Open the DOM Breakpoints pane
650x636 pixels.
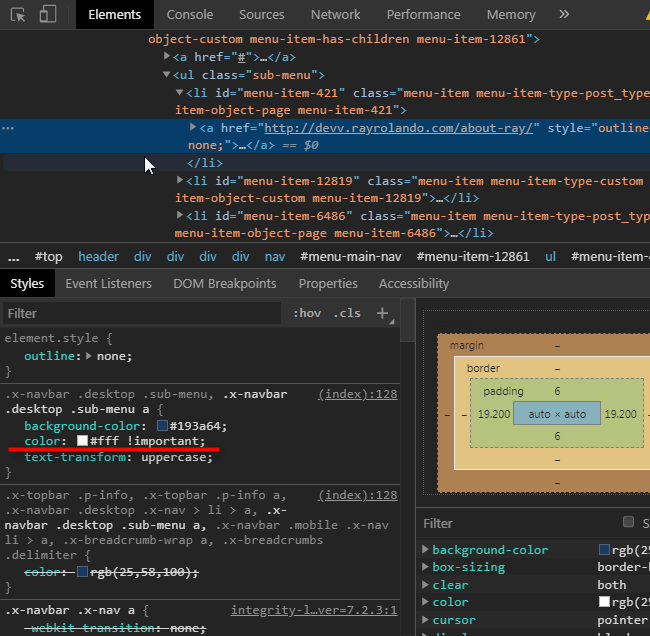click(x=225, y=283)
